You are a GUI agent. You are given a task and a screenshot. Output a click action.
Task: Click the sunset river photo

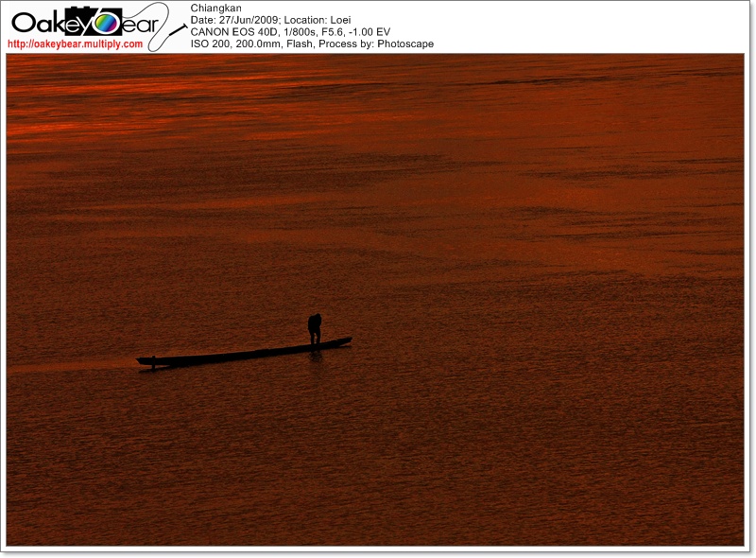pos(375,300)
